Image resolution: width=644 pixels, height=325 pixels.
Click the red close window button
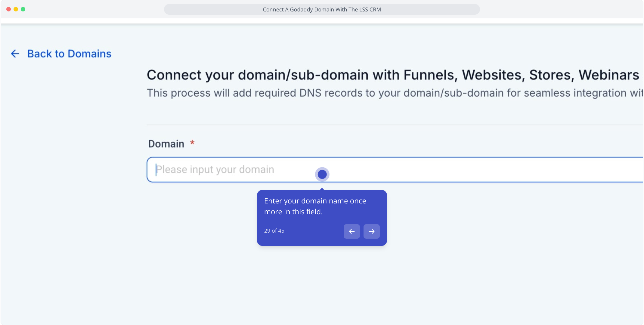[x=9, y=9]
